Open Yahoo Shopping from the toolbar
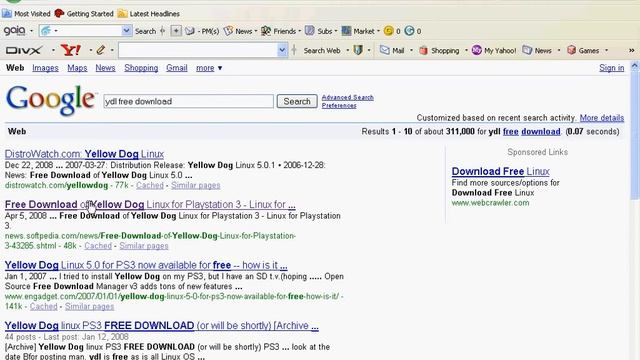 coord(439,51)
